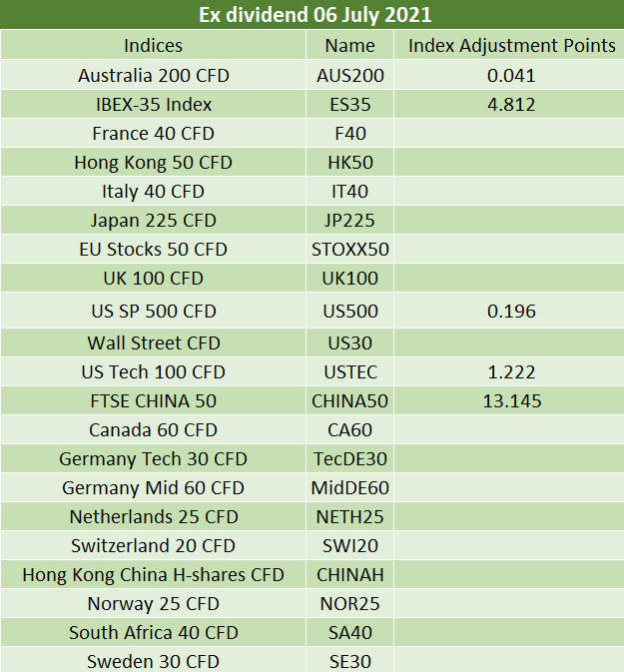This screenshot has height=672, width=624.
Task: Select the 'Germany Tech 30 CFD' cell
Action: tap(153, 459)
